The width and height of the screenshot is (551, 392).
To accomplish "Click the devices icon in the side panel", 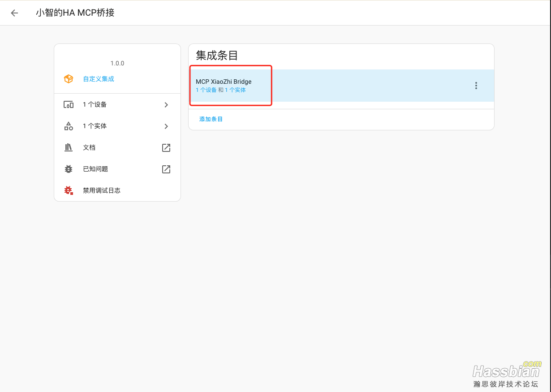I will pyautogui.click(x=69, y=105).
